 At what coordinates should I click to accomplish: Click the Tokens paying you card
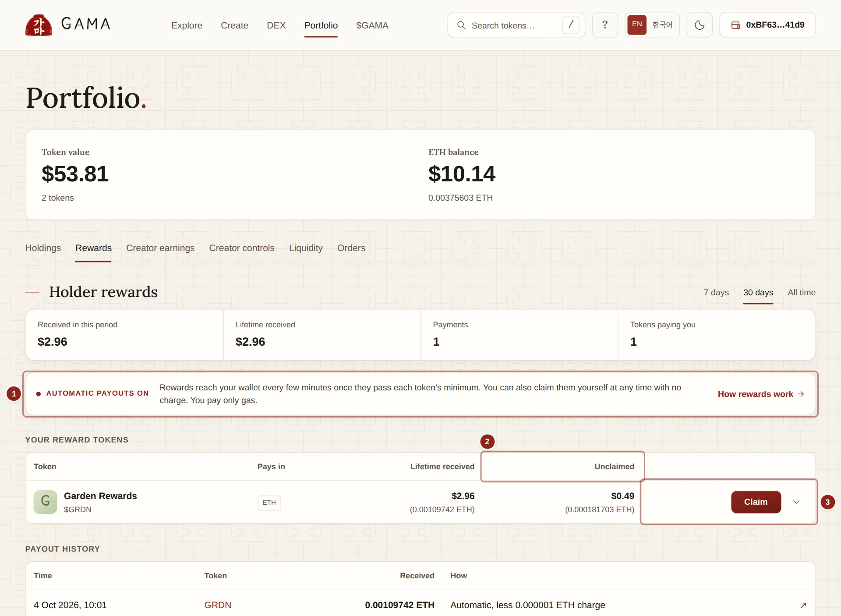point(717,335)
